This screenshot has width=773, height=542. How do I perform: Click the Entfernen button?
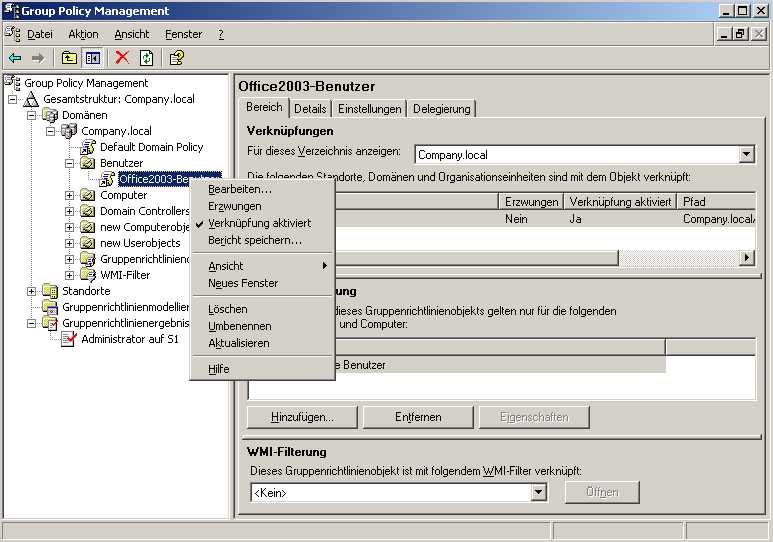click(418, 417)
